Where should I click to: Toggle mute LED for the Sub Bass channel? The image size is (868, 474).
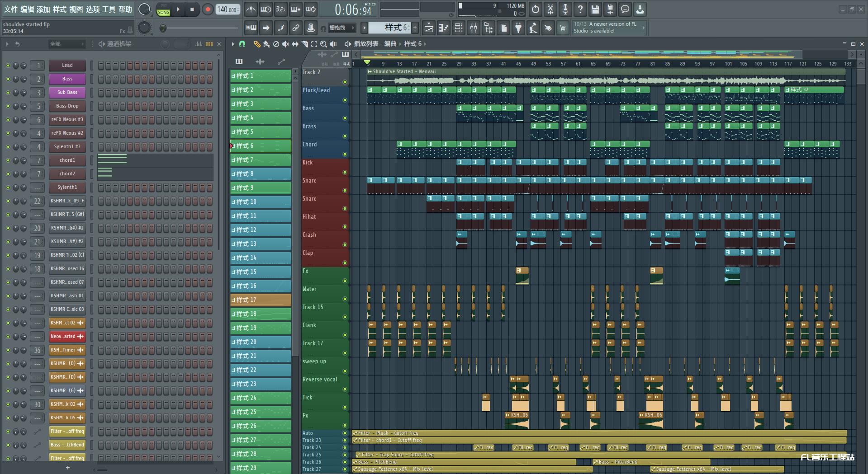point(8,93)
